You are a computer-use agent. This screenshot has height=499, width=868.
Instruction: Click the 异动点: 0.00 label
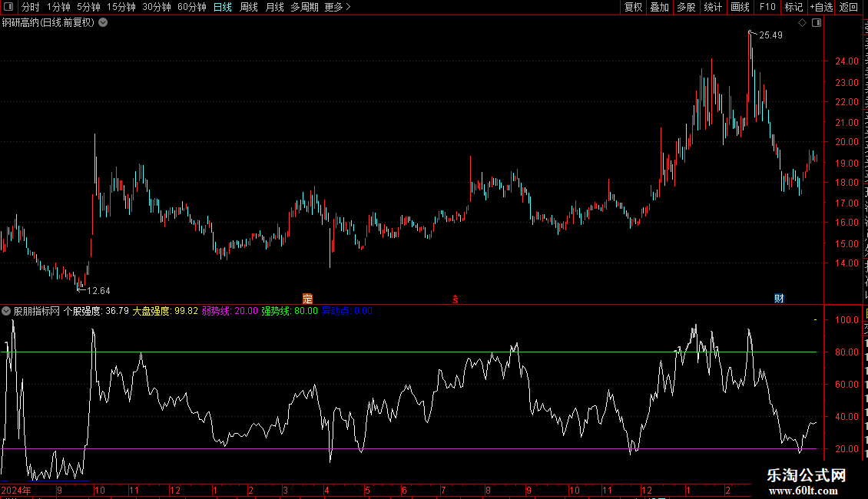coord(347,312)
